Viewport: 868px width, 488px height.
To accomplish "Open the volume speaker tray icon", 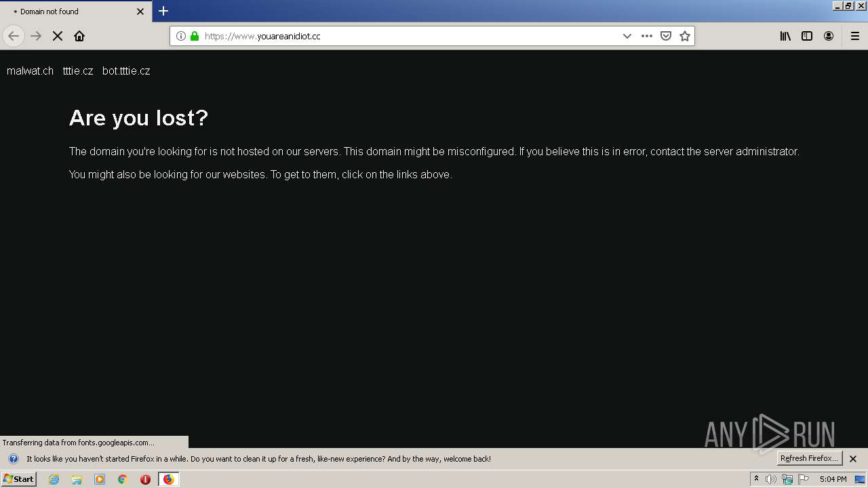I will click(x=771, y=479).
